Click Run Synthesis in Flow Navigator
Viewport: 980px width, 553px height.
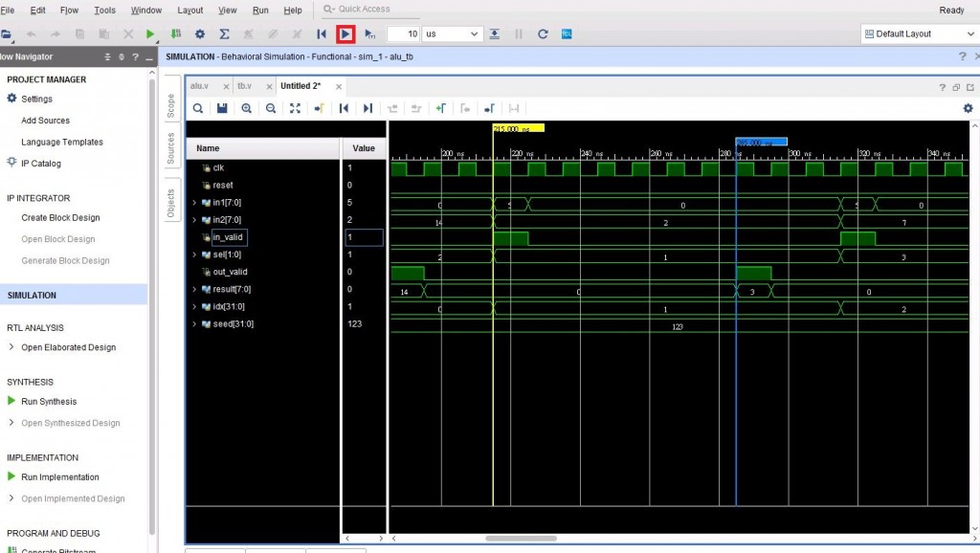click(49, 401)
